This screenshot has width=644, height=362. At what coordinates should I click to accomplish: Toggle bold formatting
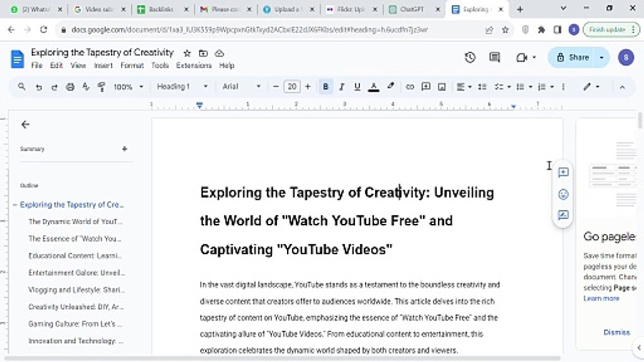(x=326, y=86)
